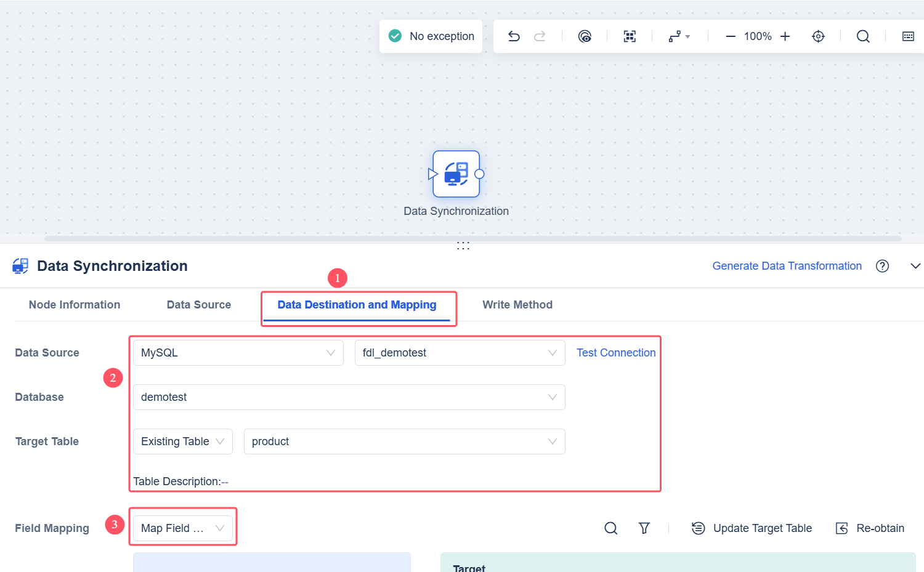The height and width of the screenshot is (572, 924).
Task: Expand the Map Field mapping mode dropdown
Action: click(183, 528)
